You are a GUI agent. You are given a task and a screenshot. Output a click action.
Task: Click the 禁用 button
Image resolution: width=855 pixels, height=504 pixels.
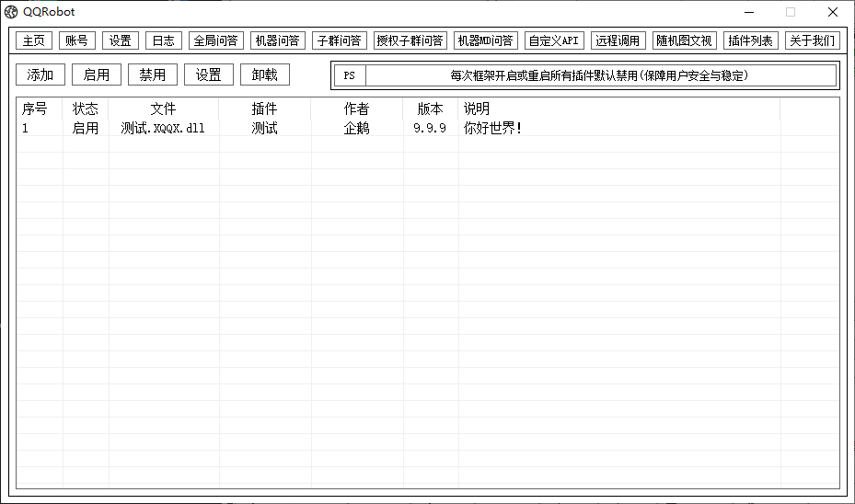click(x=153, y=75)
